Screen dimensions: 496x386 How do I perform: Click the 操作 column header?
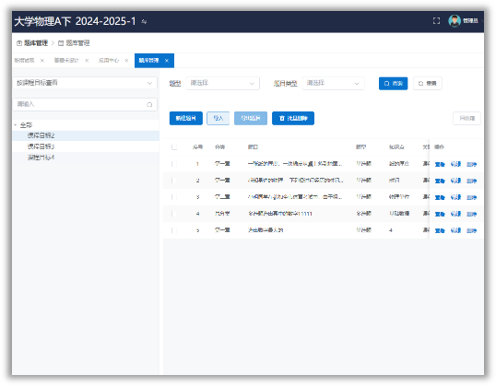point(439,147)
